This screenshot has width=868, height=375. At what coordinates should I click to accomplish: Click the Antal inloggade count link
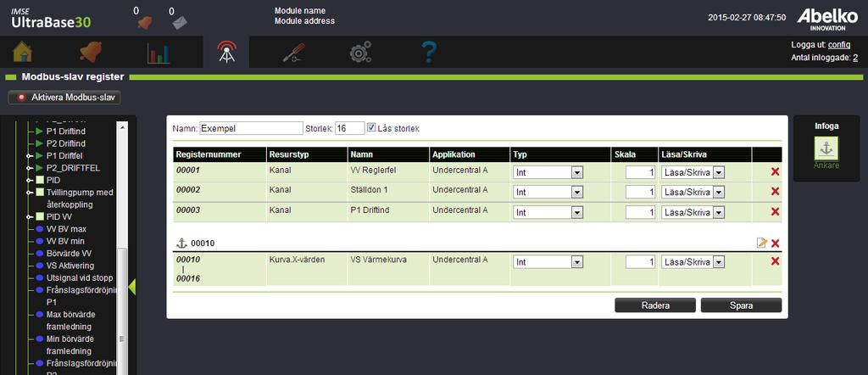coord(855,58)
